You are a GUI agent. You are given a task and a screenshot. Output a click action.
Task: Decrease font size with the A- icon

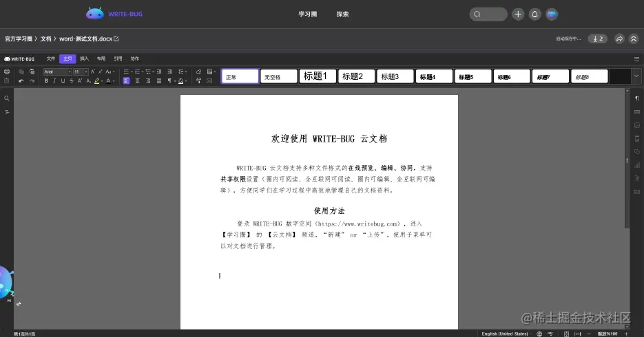100,72
